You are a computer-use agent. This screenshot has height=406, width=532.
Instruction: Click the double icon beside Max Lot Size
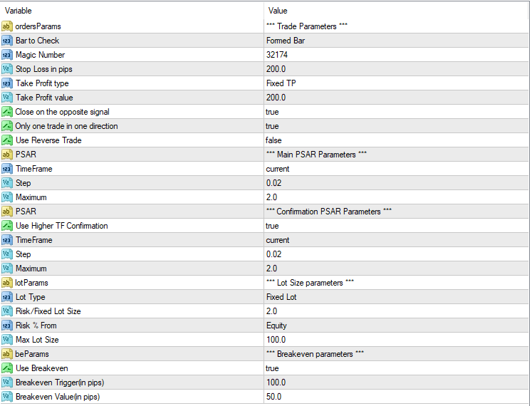pyautogui.click(x=7, y=340)
